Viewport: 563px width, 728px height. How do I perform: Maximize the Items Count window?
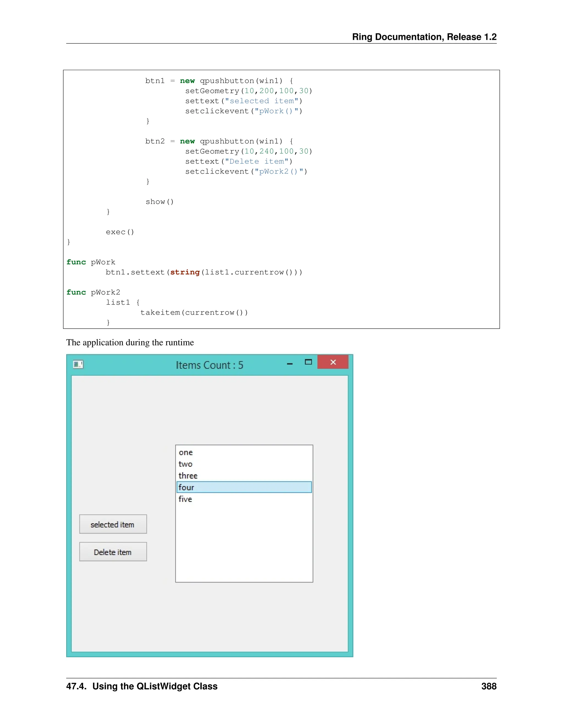click(x=308, y=362)
